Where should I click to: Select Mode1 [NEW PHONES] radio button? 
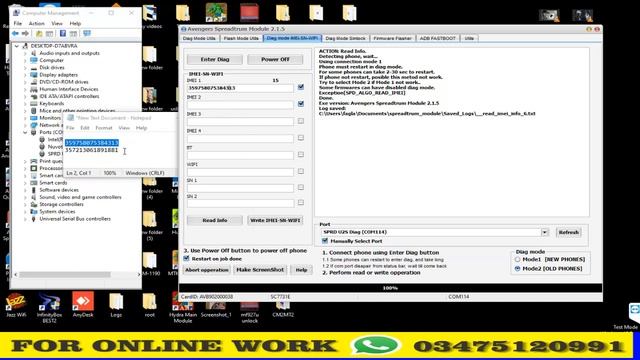(x=518, y=259)
